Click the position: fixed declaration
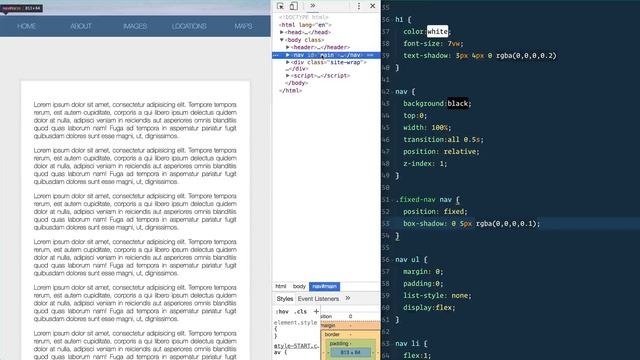Screen dimensions: 640x360 click(x=436, y=211)
